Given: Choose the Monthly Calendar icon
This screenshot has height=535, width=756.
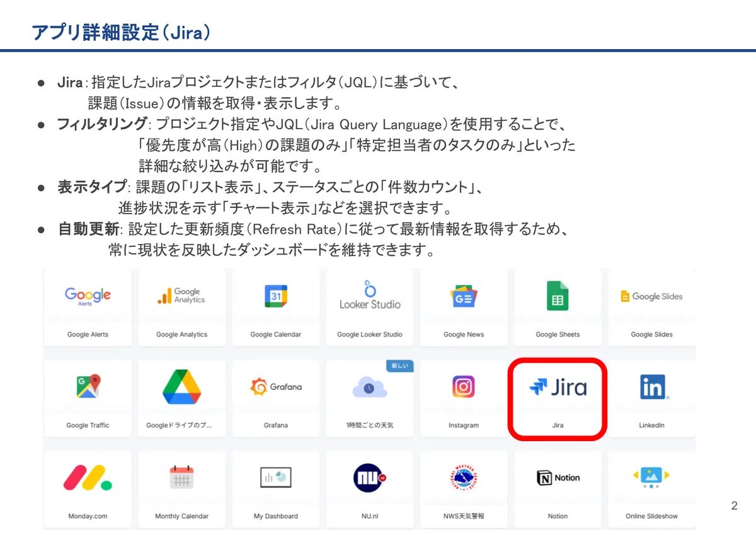Looking at the screenshot, I should coord(181,478).
